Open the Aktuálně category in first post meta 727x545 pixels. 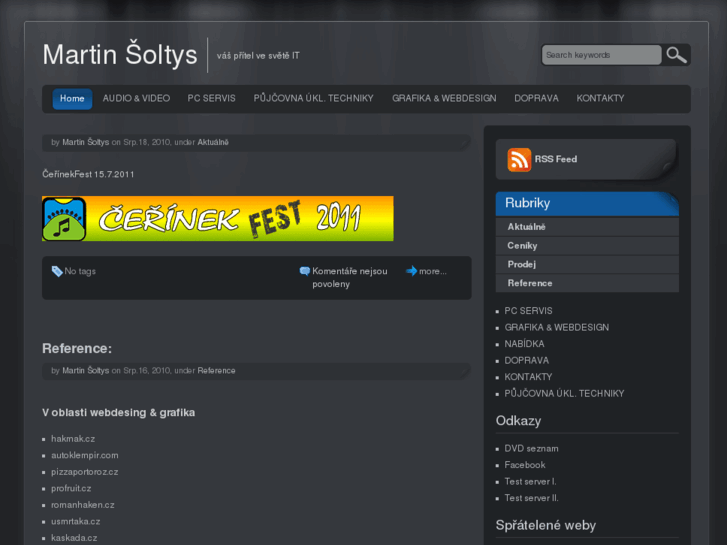point(213,142)
